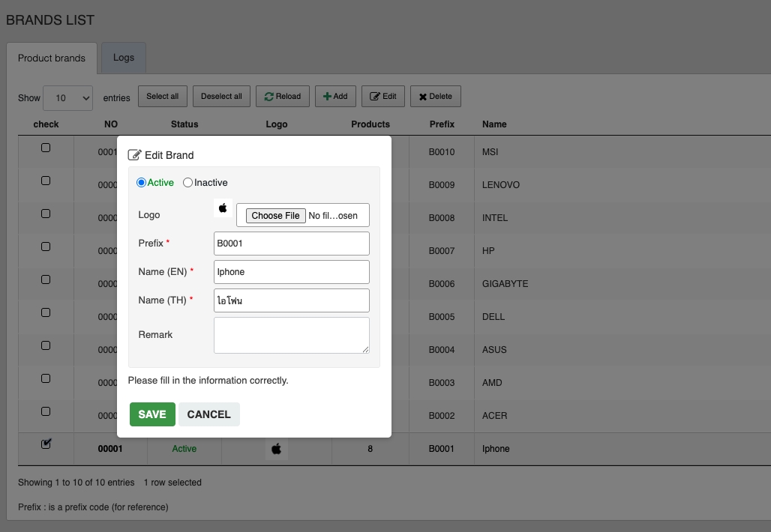The image size is (771, 532).
Task: Click the Edit button with pencil icon
Action: (x=383, y=96)
